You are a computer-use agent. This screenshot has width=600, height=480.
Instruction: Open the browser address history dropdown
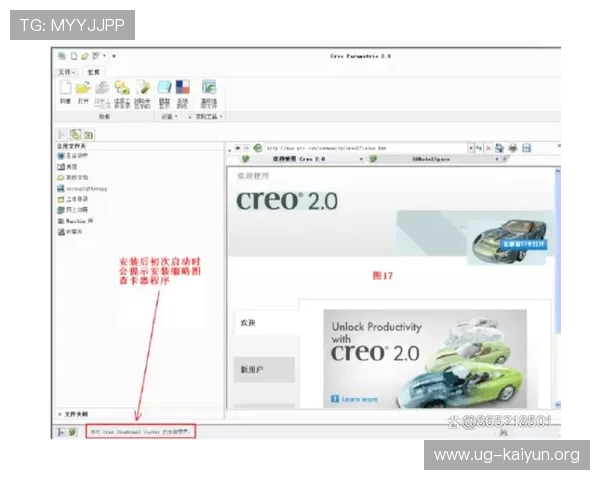[x=471, y=148]
